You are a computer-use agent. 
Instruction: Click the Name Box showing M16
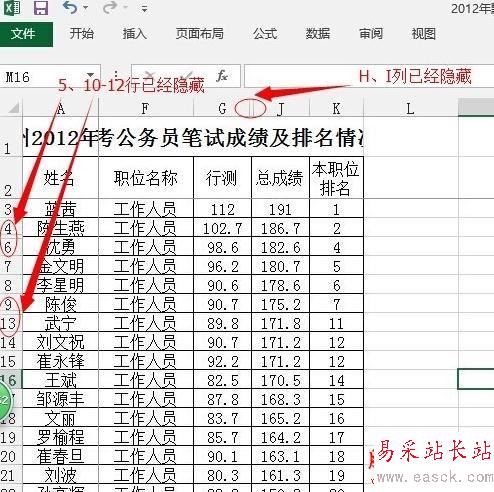pos(42,77)
